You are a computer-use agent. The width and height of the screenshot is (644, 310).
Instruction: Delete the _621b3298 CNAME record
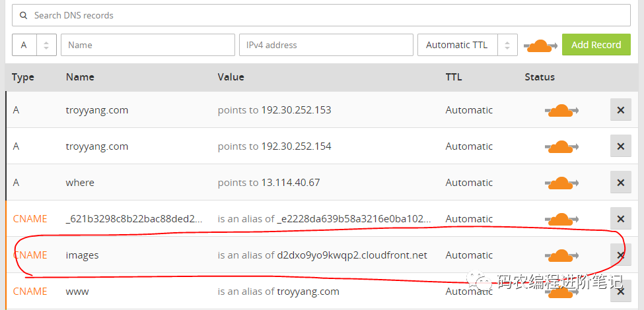click(620, 219)
